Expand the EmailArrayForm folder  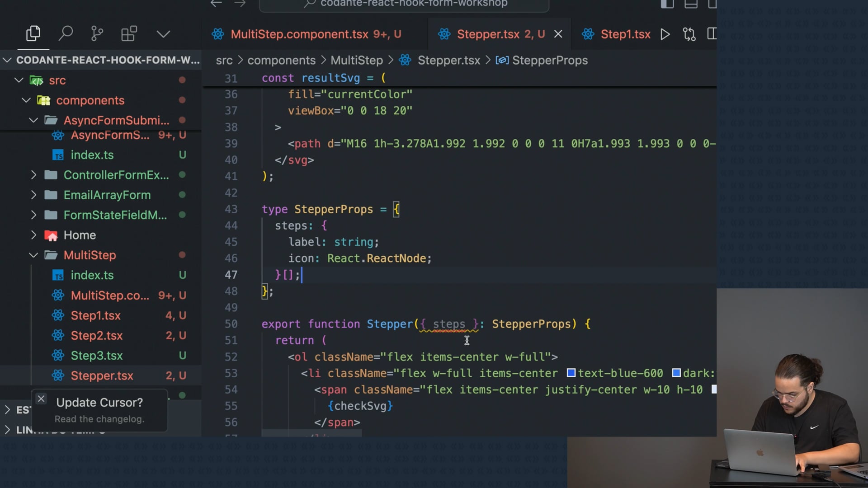33,195
